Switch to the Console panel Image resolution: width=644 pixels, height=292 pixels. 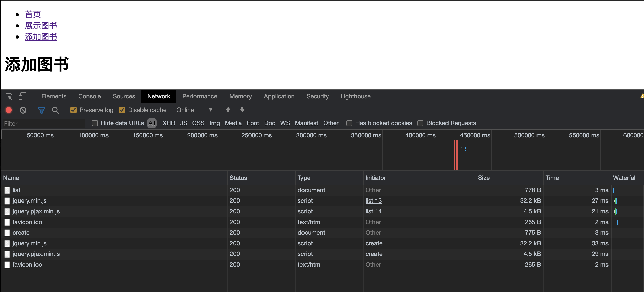pos(89,96)
